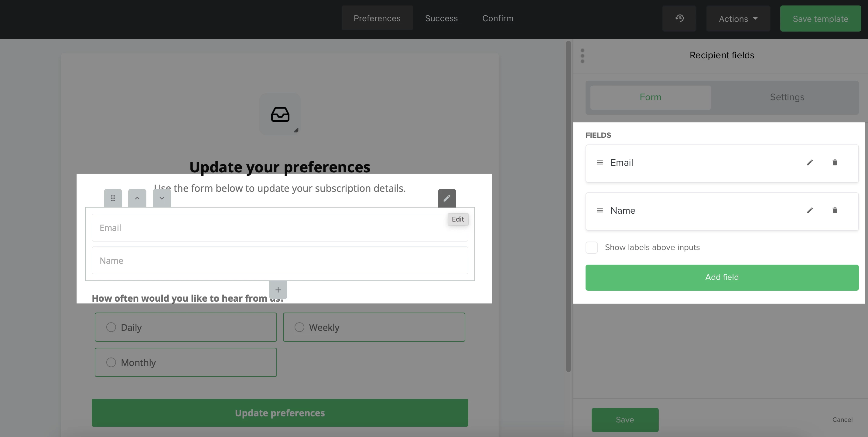Image resolution: width=868 pixels, height=437 pixels.
Task: Select the Daily radio option
Action: coord(111,327)
